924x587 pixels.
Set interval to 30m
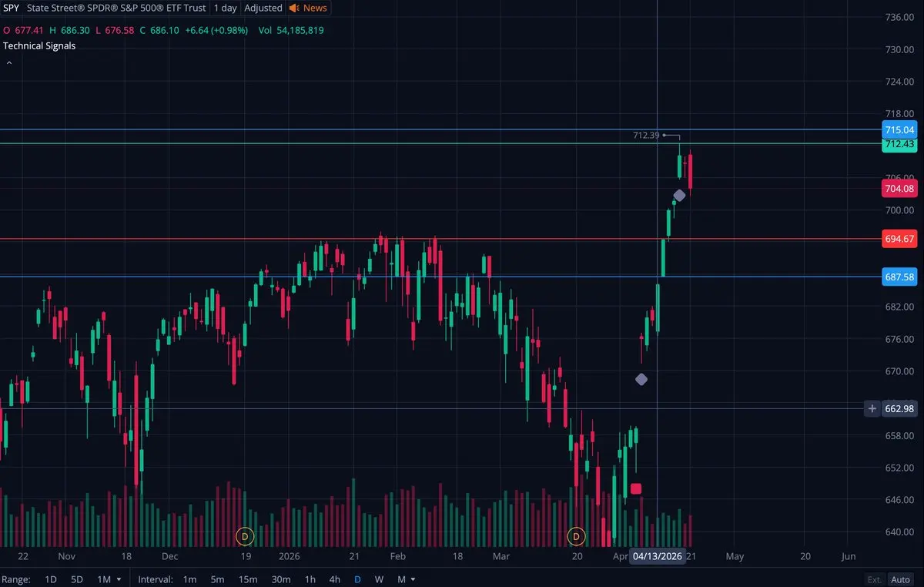pyautogui.click(x=281, y=579)
